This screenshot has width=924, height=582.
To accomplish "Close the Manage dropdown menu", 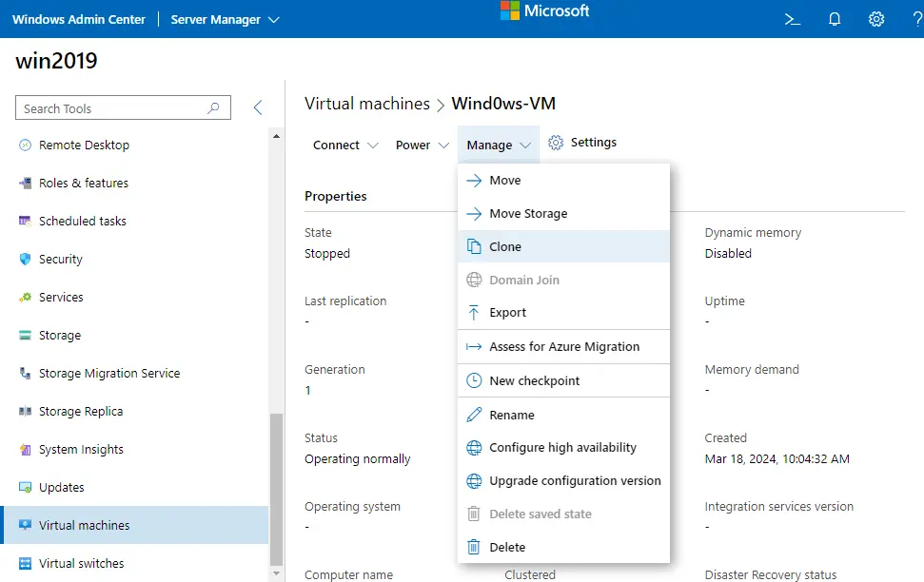I will tap(499, 145).
